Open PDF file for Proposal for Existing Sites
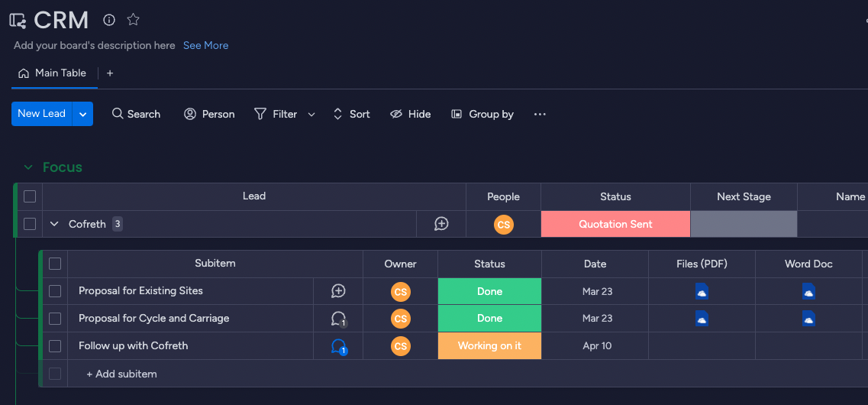This screenshot has width=868, height=405. click(702, 291)
